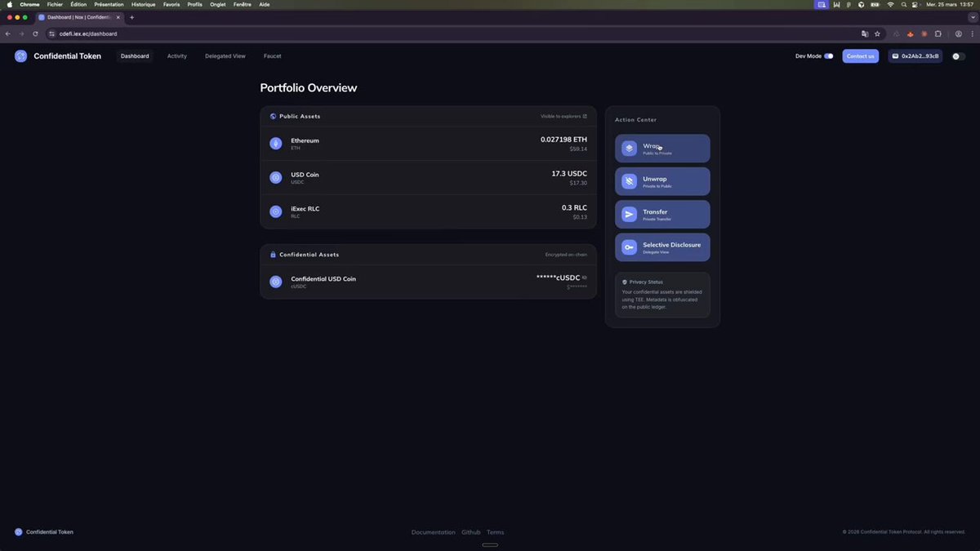This screenshot has height=551, width=980.
Task: Click the Transfer action button
Action: click(x=662, y=215)
